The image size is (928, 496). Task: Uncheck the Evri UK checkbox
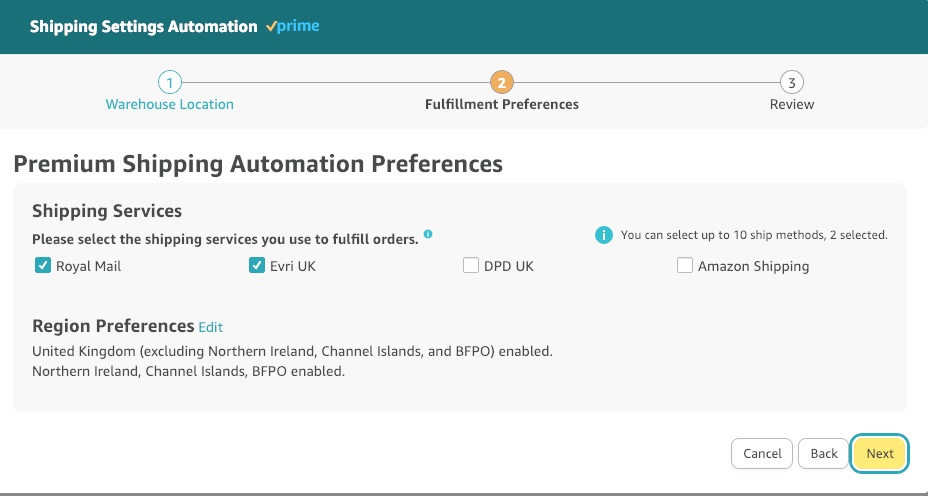[256, 266]
